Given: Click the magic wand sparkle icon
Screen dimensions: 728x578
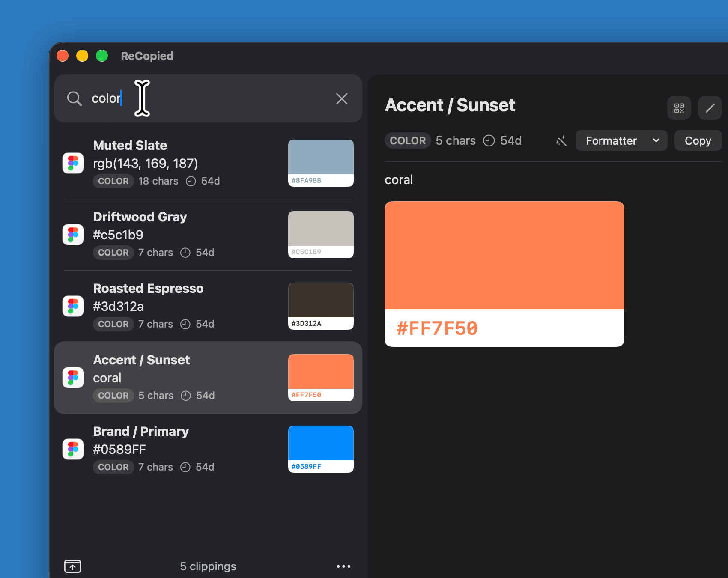Looking at the screenshot, I should coord(561,140).
